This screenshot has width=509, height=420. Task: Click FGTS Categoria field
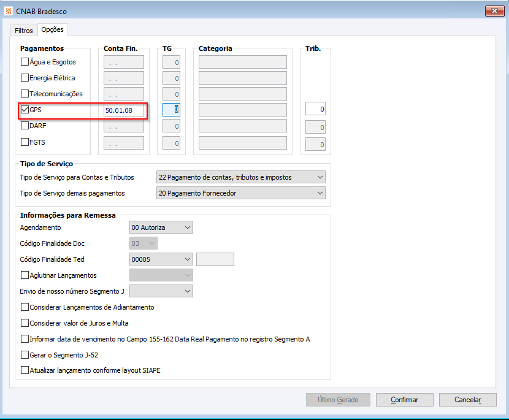[243, 143]
